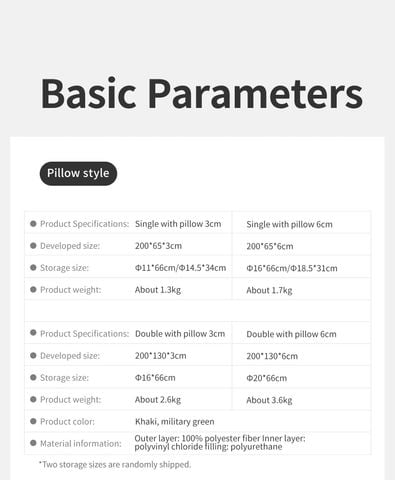The height and width of the screenshot is (480, 395).
Task: Click the bullet beside second Product Specifications
Action: pyautogui.click(x=33, y=333)
